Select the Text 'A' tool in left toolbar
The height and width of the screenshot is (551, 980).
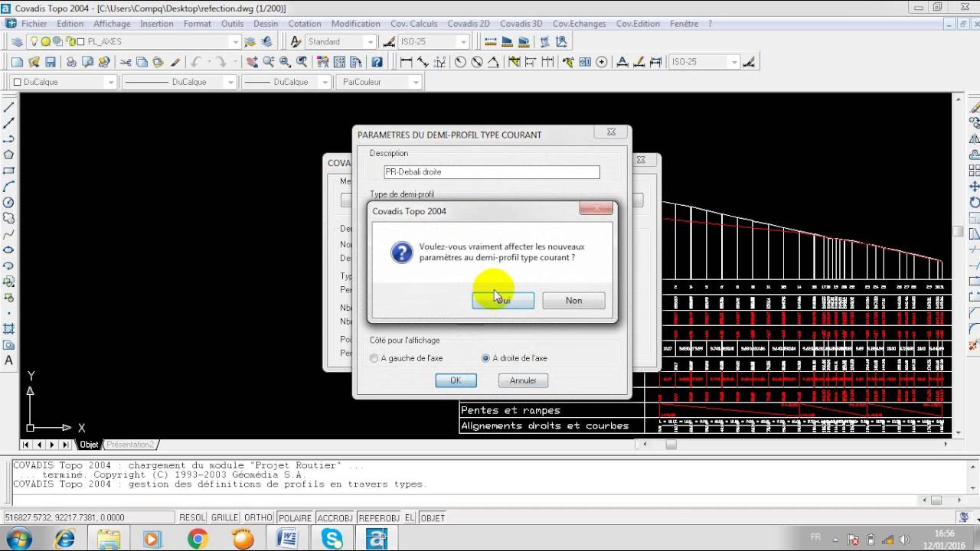[9, 360]
